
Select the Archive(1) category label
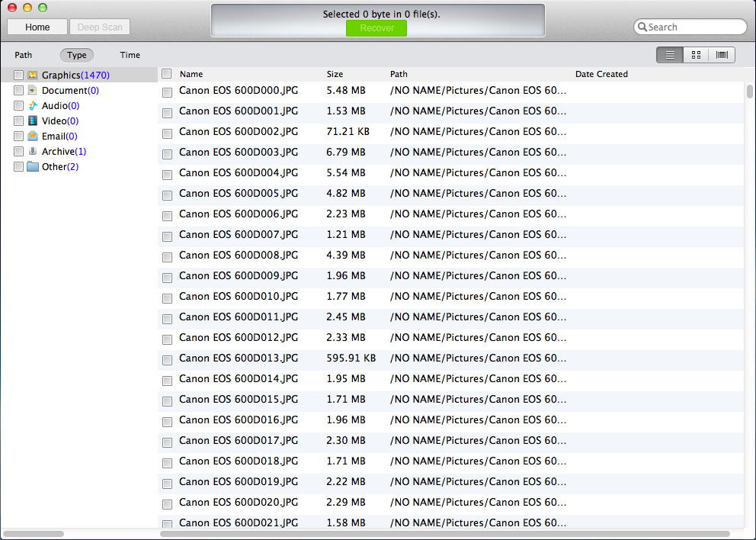tap(64, 152)
